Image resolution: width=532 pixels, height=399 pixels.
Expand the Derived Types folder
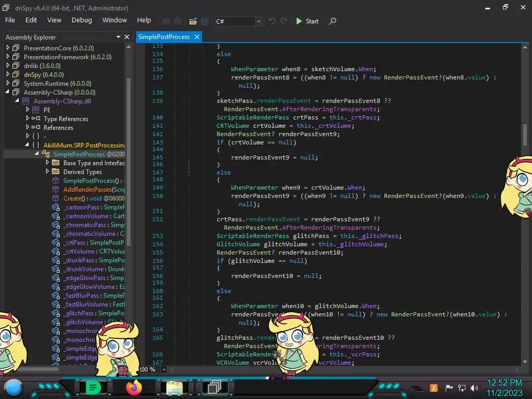tap(47, 171)
